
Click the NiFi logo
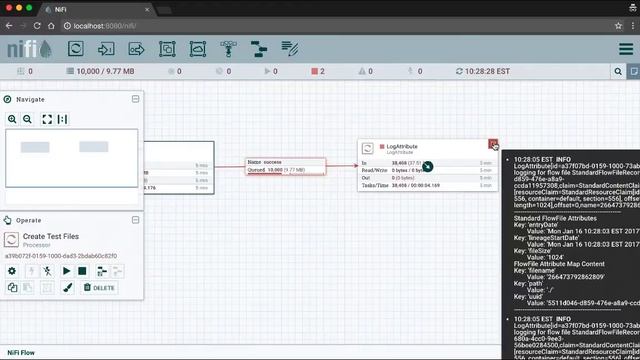29,49
